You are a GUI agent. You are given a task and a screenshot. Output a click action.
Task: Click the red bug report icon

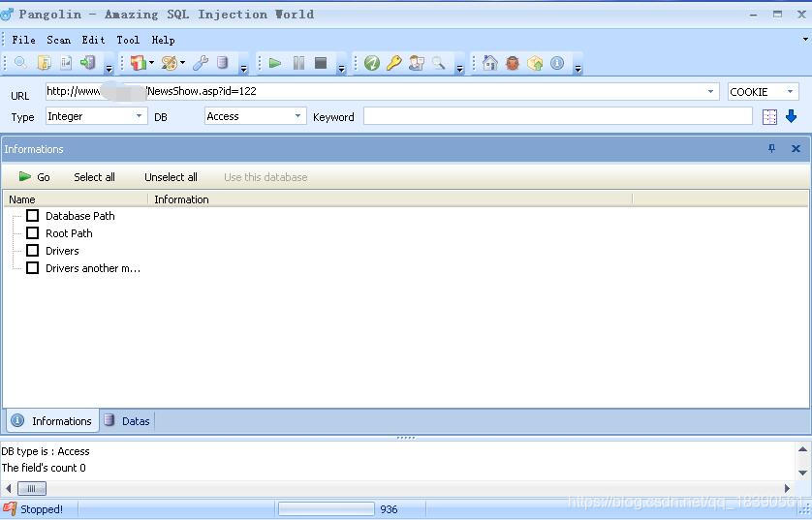click(513, 63)
